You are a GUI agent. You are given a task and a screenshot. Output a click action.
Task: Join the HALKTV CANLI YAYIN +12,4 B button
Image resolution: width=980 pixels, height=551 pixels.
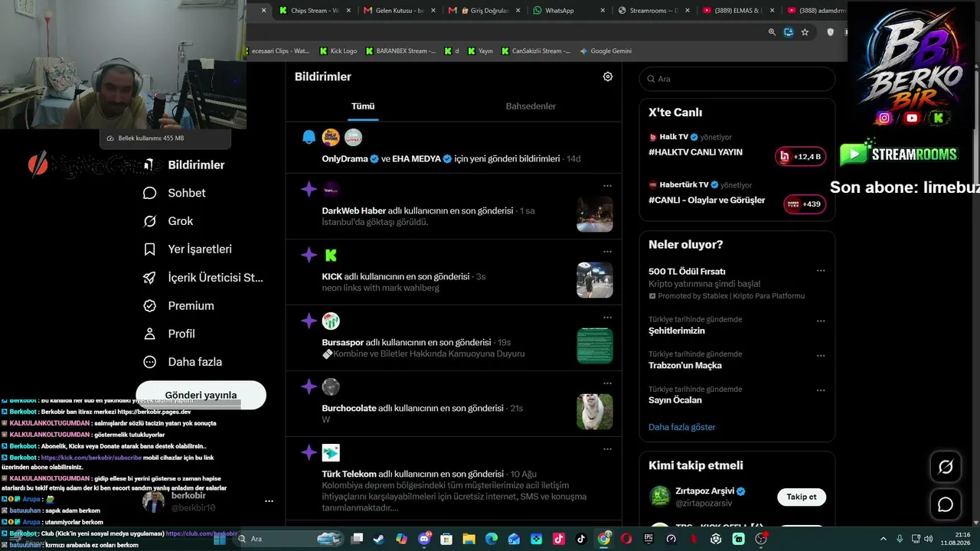(801, 156)
